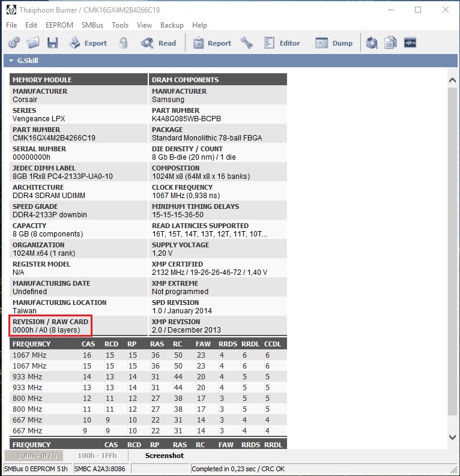This screenshot has width=460, height=476.
Task: Click the wrench tool icon
Action: [247, 43]
